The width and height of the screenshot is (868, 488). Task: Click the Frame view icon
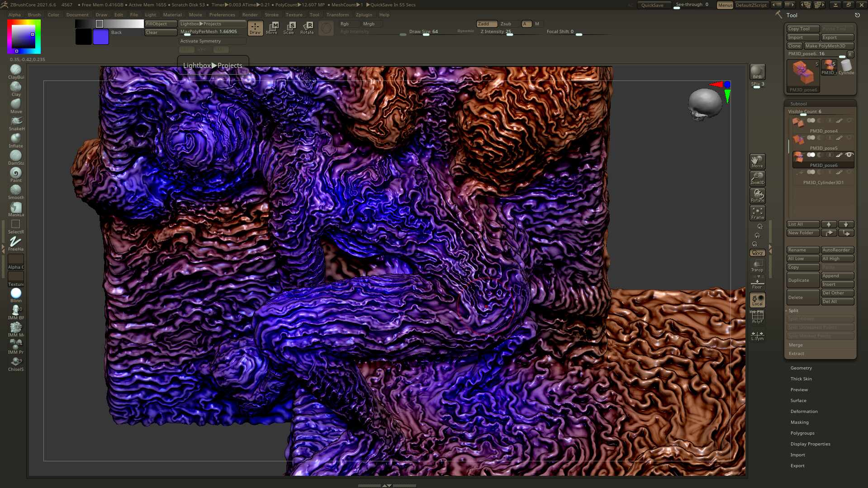757,213
